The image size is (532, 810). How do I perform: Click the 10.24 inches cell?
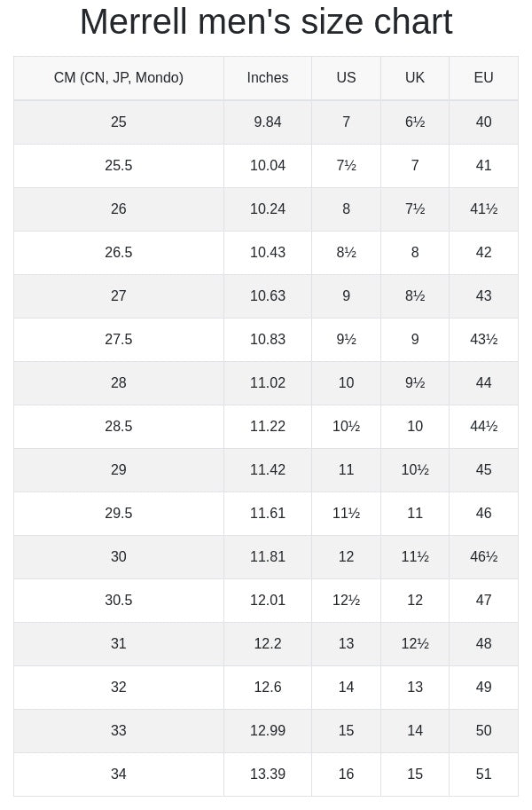268,208
